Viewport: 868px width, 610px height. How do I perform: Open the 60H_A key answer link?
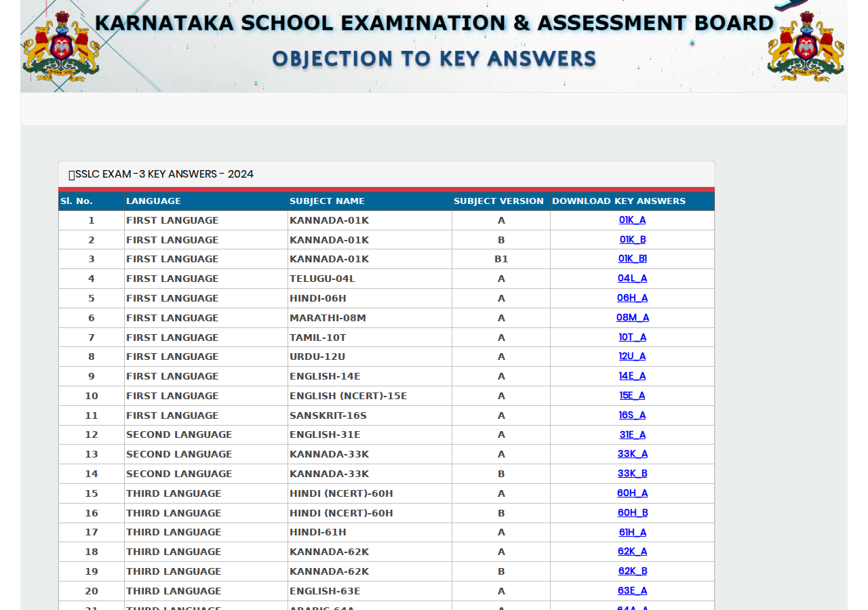632,493
